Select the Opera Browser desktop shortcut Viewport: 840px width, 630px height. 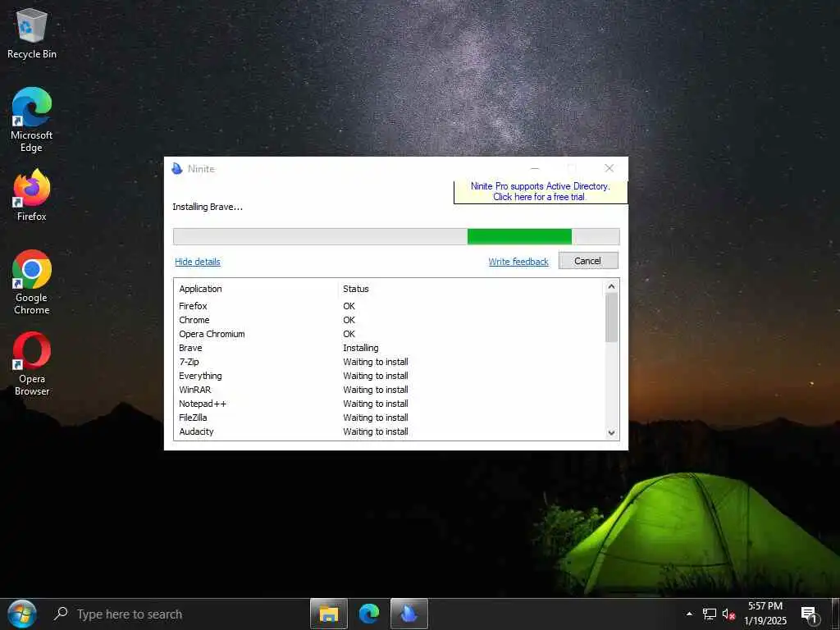tap(32, 363)
